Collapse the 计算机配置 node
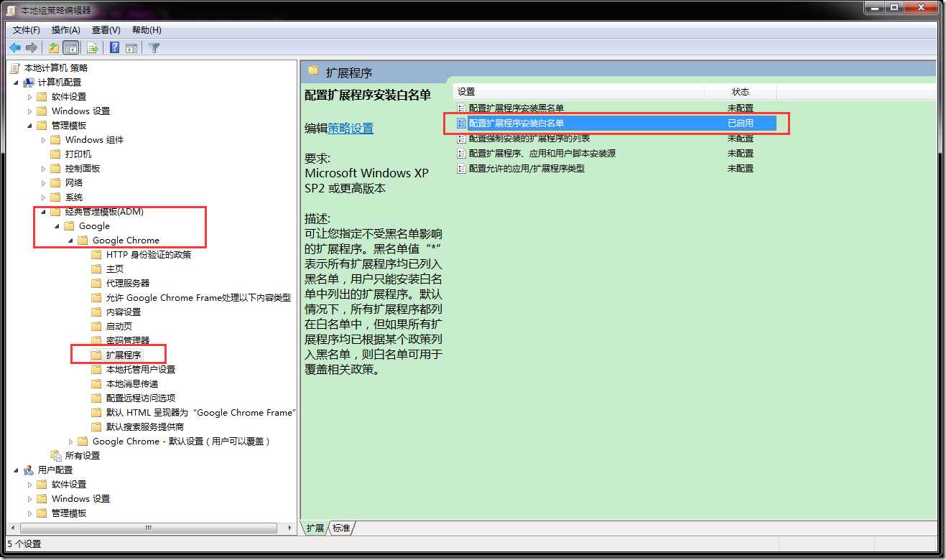946x560 pixels. [x=17, y=83]
